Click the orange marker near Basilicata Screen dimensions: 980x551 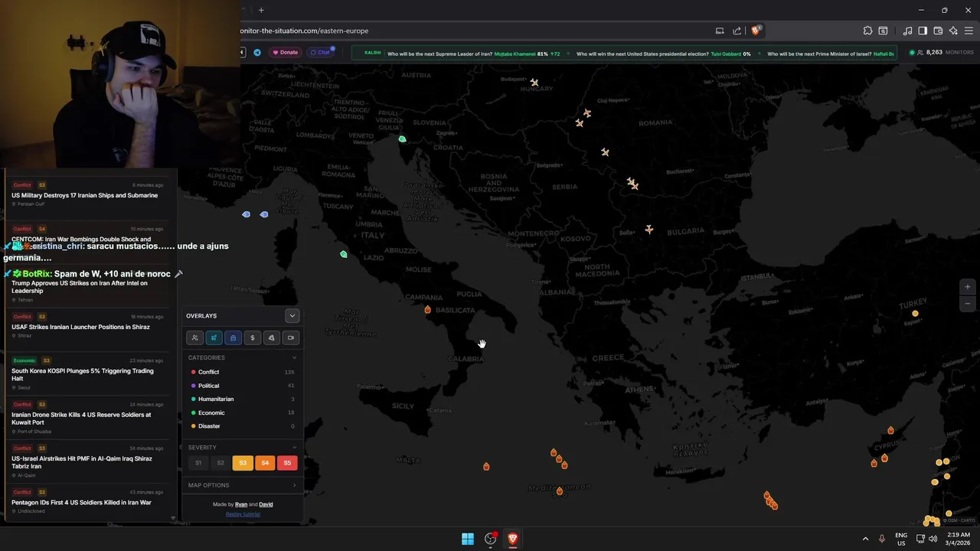[x=427, y=309]
